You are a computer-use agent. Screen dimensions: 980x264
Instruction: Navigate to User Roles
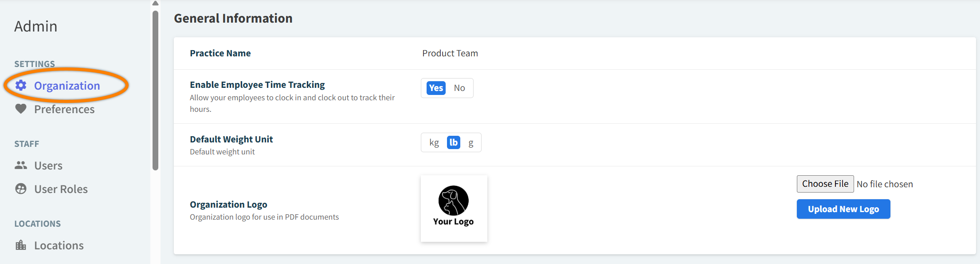click(61, 189)
